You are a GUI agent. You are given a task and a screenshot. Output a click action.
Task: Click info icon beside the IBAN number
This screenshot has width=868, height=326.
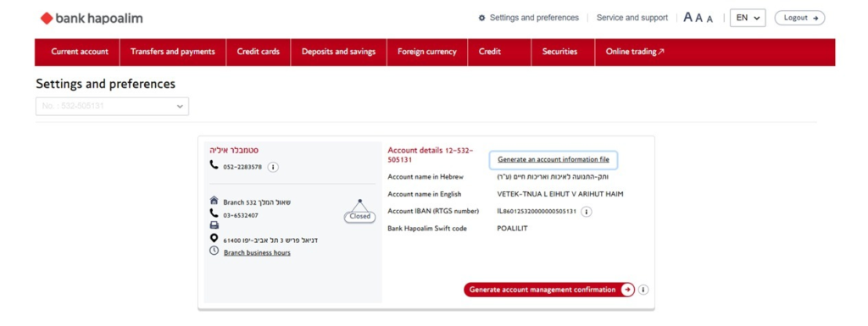point(587,212)
